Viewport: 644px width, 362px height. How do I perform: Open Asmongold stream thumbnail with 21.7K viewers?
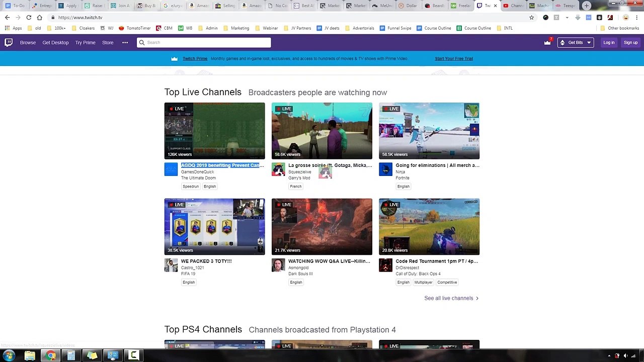point(322,227)
